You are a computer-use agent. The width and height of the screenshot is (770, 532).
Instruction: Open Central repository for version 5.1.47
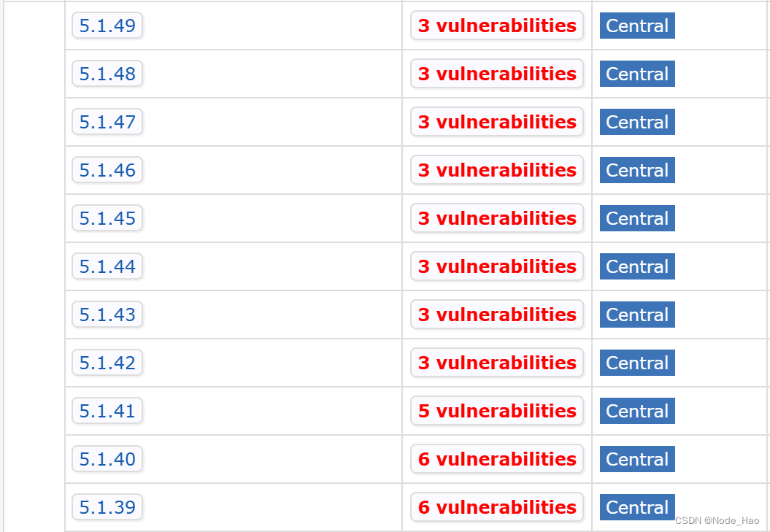click(637, 122)
